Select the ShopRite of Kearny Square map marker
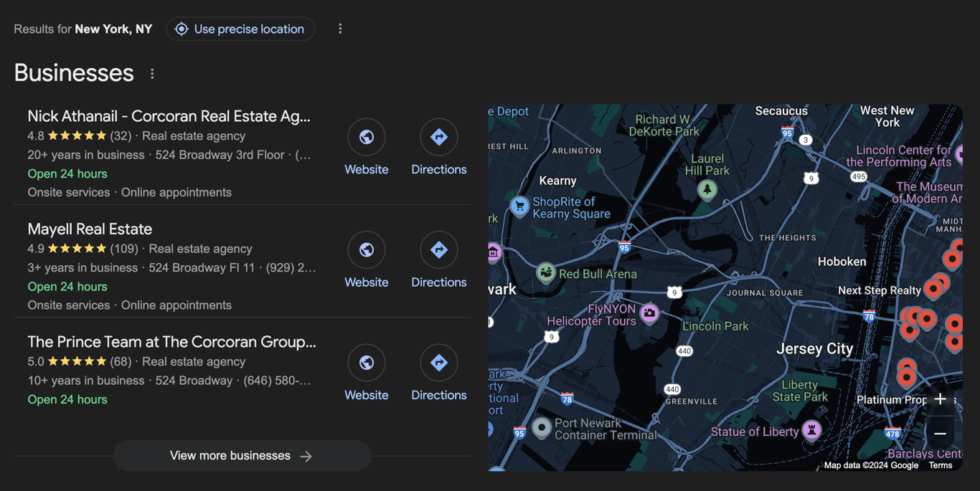980x491 pixels. [x=519, y=206]
